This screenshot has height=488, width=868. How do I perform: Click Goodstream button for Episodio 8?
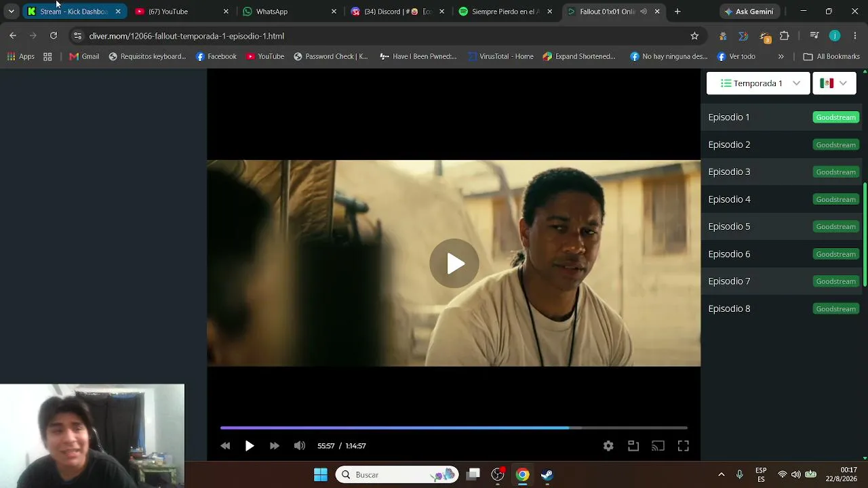coord(836,308)
